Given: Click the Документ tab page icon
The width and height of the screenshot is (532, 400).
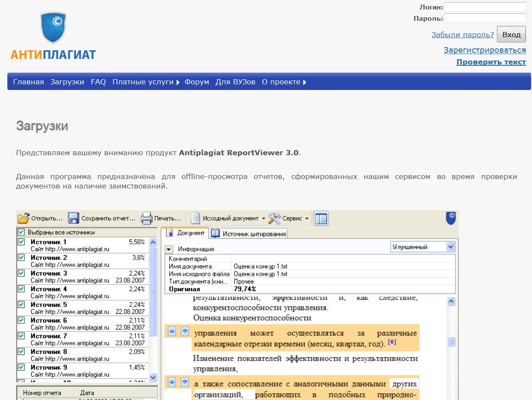Looking at the screenshot, I should tap(170, 233).
